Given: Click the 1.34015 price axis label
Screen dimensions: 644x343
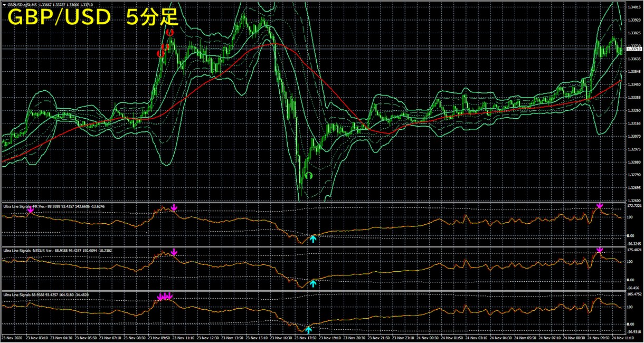Looking at the screenshot, I should (634, 7).
